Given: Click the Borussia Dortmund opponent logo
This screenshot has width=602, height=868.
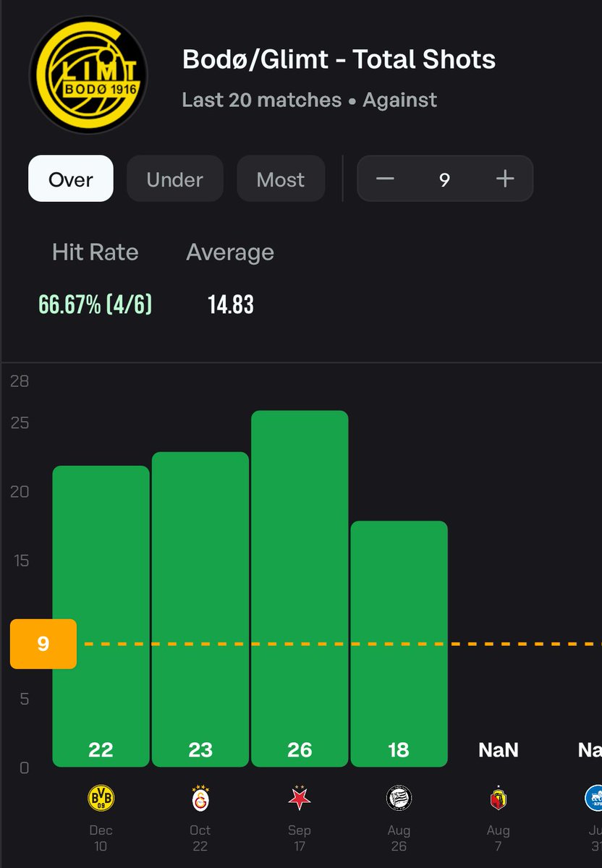Looking at the screenshot, I should (x=101, y=799).
